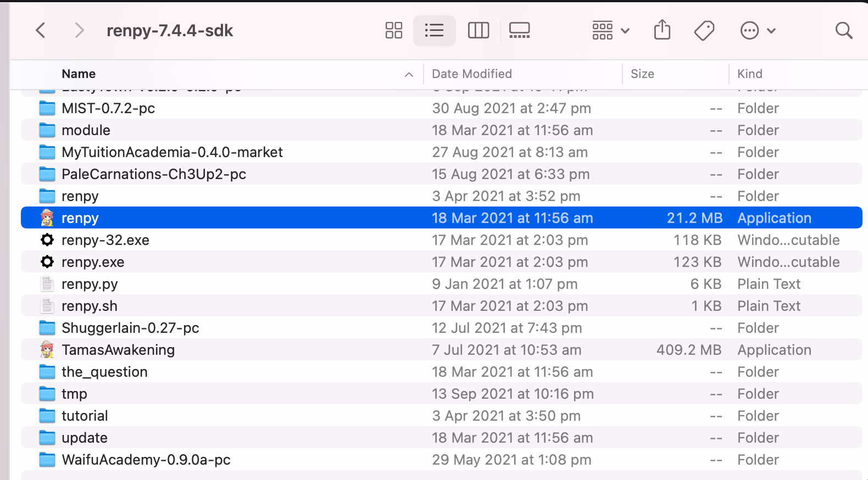
Task: Click the Share toolbar icon
Action: 663,30
